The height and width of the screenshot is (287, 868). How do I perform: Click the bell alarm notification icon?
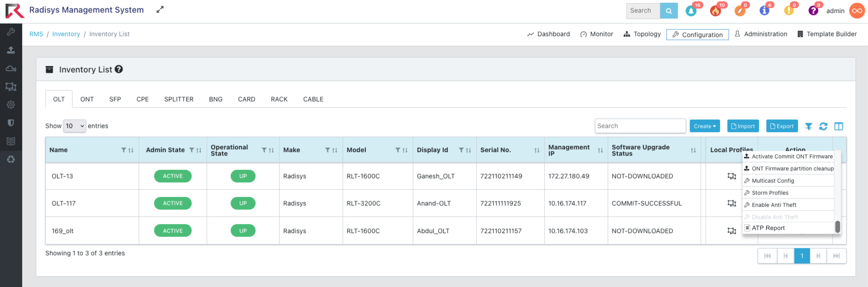691,11
